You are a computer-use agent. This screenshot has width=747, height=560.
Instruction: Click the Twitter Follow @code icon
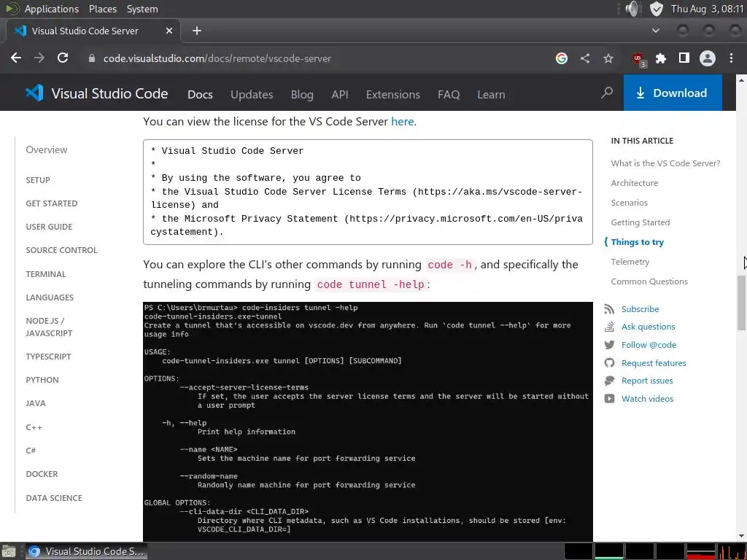click(x=609, y=345)
